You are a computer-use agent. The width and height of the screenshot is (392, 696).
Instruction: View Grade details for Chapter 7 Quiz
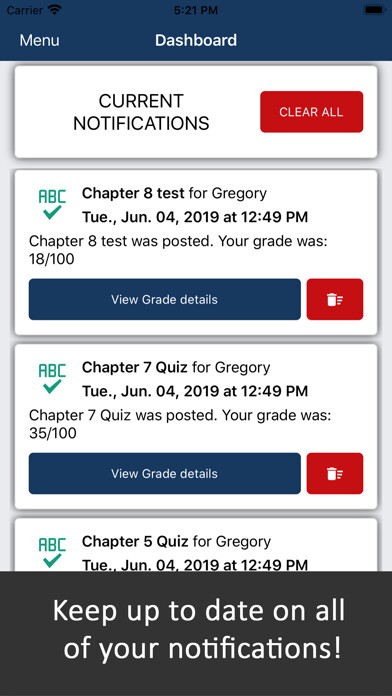pyautogui.click(x=165, y=473)
